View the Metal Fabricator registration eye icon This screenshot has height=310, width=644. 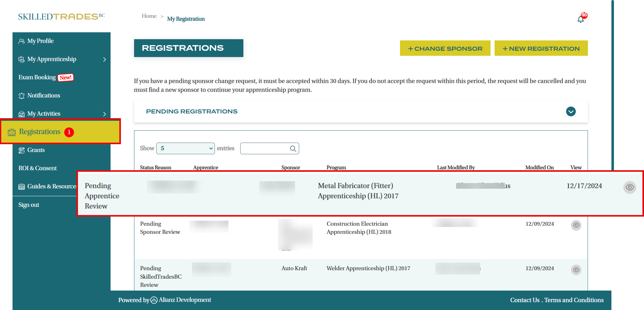point(629,187)
